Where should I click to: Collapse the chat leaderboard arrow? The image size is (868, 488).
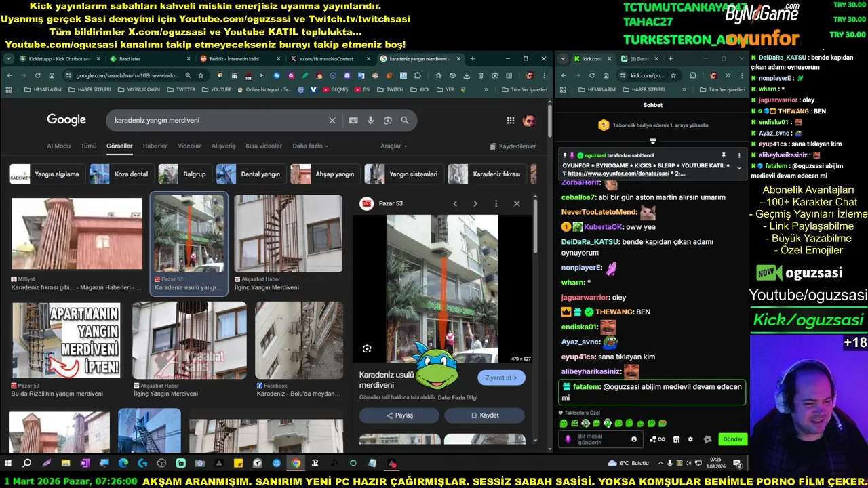(652, 141)
